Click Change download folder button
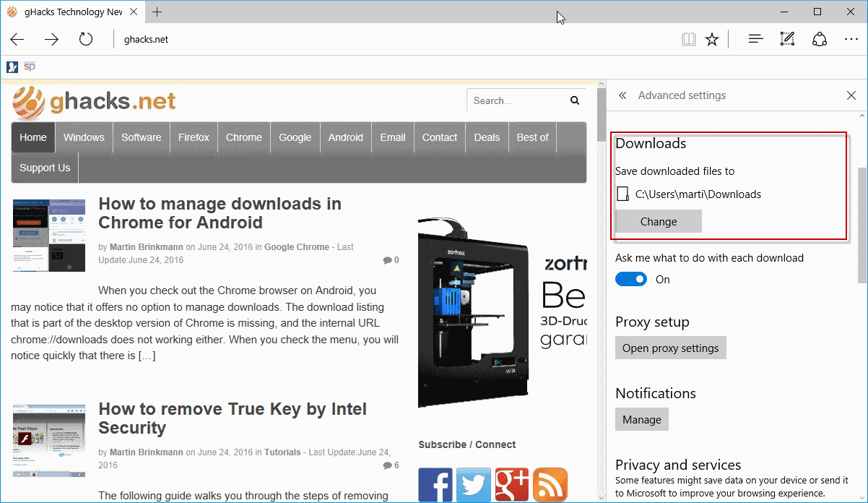This screenshot has height=503, width=868. 659,222
